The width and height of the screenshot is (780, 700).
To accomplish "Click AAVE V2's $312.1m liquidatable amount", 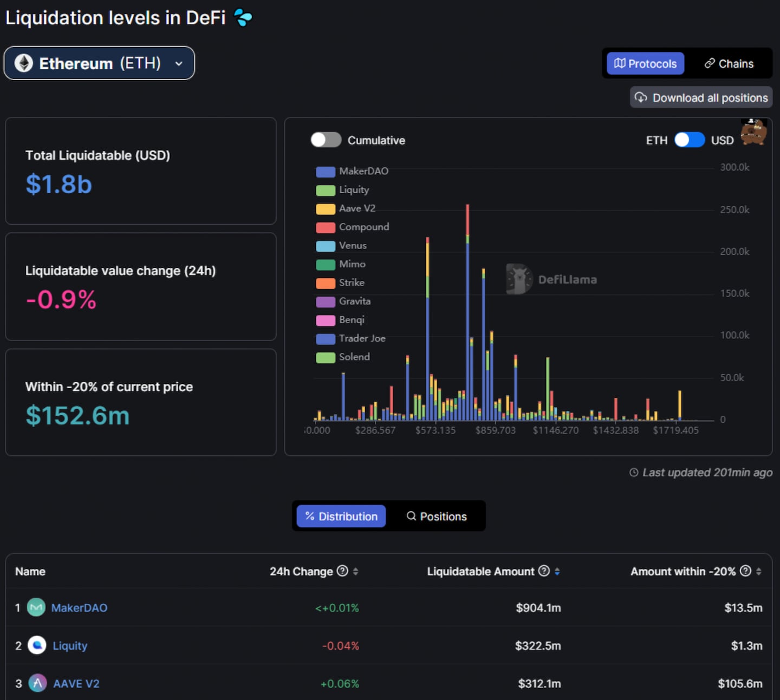I will pos(539,683).
